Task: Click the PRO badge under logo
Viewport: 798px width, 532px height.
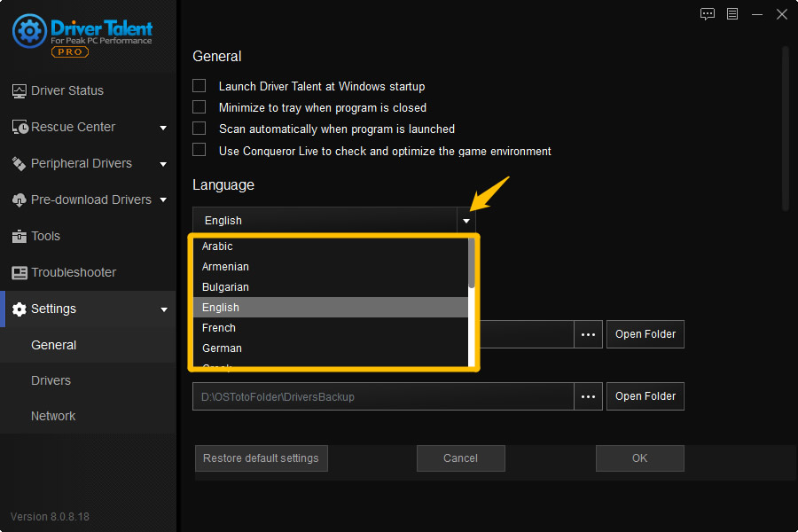Action: point(70,52)
